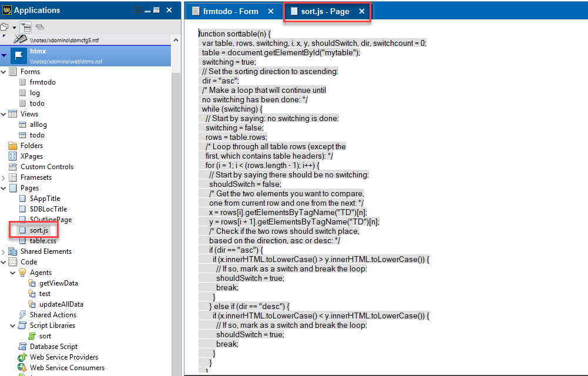
Task: Click the Views category icon
Action: [13, 114]
